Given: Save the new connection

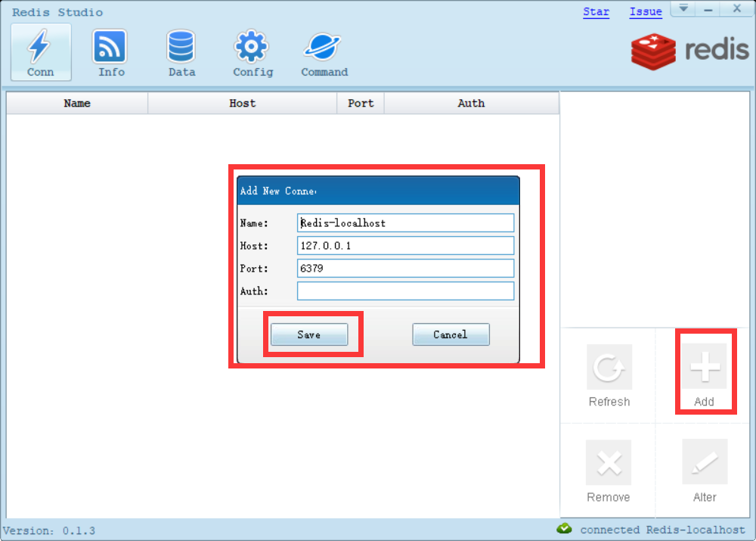Looking at the screenshot, I should [309, 334].
